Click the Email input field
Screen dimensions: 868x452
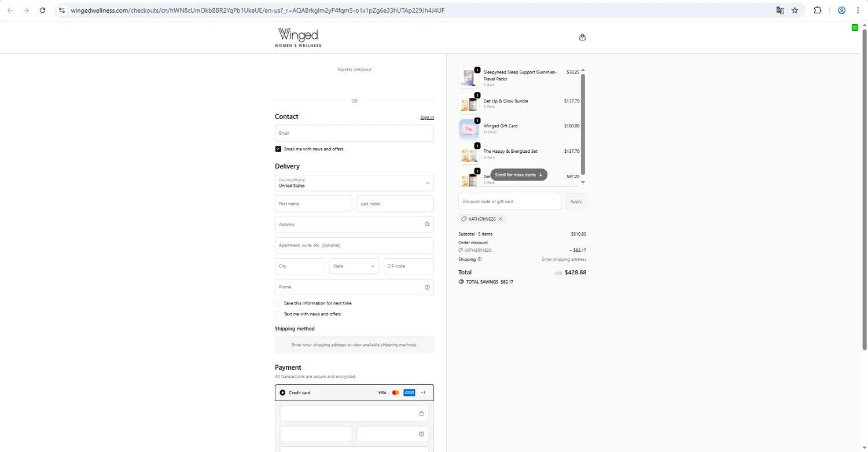click(x=354, y=133)
